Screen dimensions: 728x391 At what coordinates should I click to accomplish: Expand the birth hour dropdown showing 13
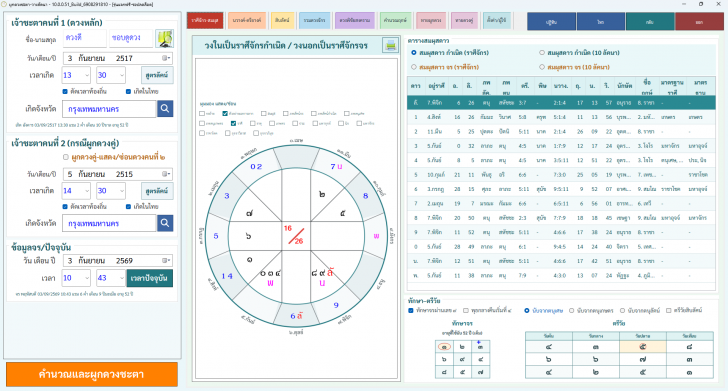click(87, 75)
